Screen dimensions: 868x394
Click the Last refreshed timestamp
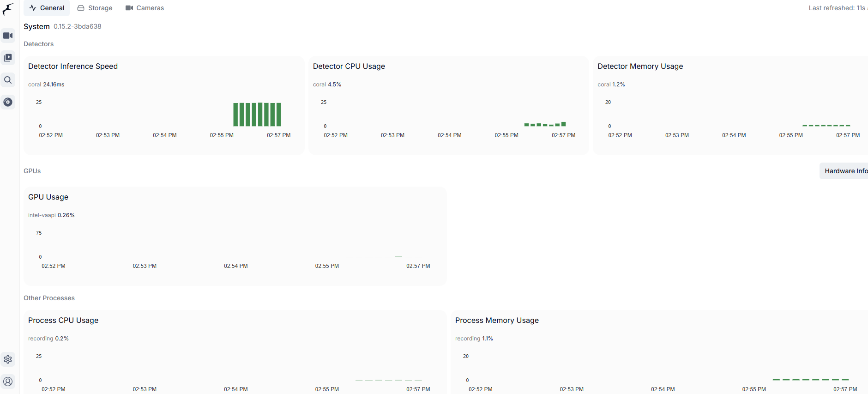[837, 8]
